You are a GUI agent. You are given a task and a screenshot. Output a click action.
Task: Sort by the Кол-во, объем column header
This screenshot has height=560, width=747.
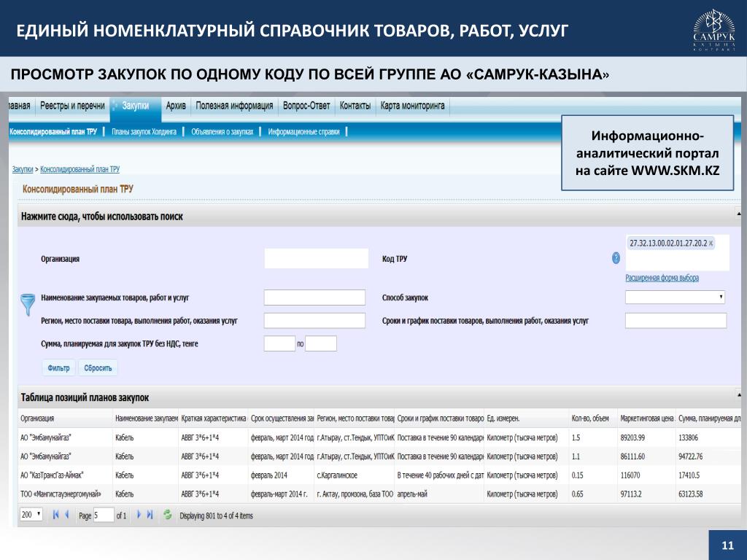(x=592, y=418)
